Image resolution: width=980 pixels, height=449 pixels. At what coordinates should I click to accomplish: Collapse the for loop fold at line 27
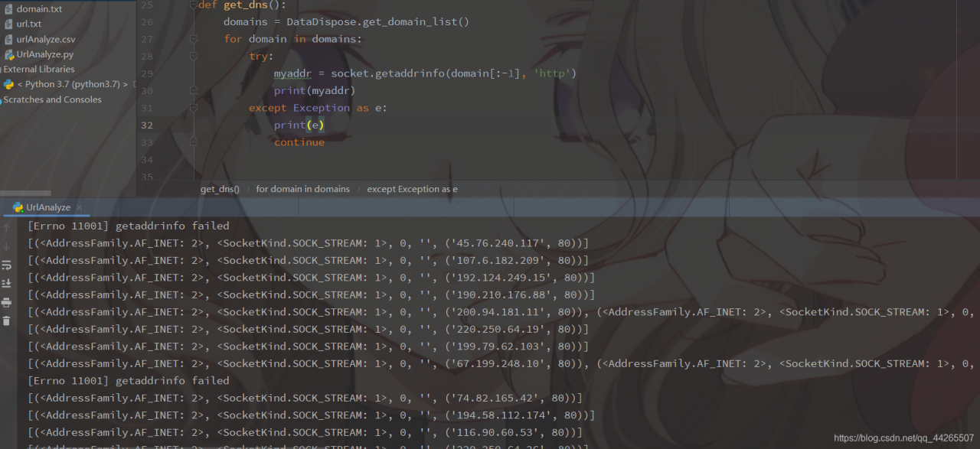click(x=191, y=39)
